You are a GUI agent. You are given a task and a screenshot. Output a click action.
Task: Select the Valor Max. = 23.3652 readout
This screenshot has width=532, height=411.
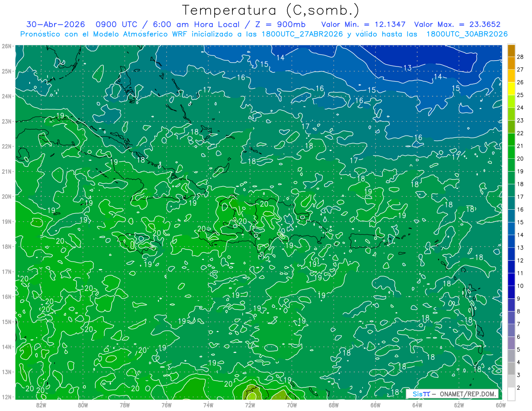point(457,24)
